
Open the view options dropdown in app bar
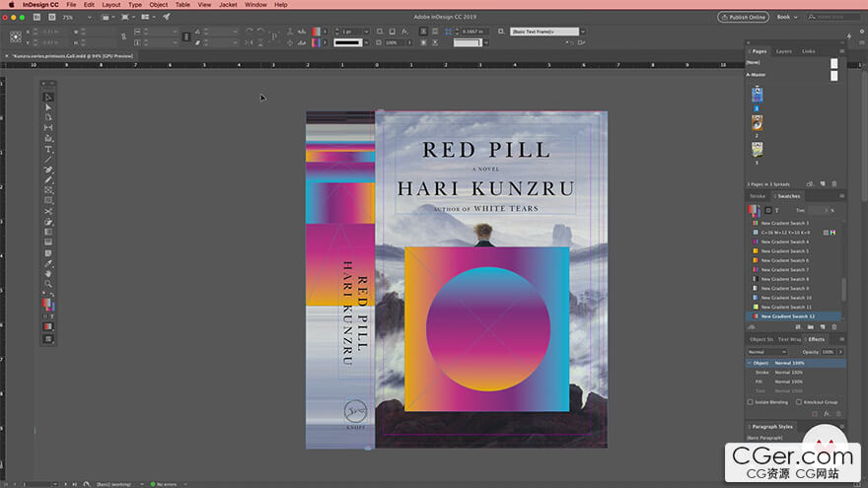pos(108,17)
